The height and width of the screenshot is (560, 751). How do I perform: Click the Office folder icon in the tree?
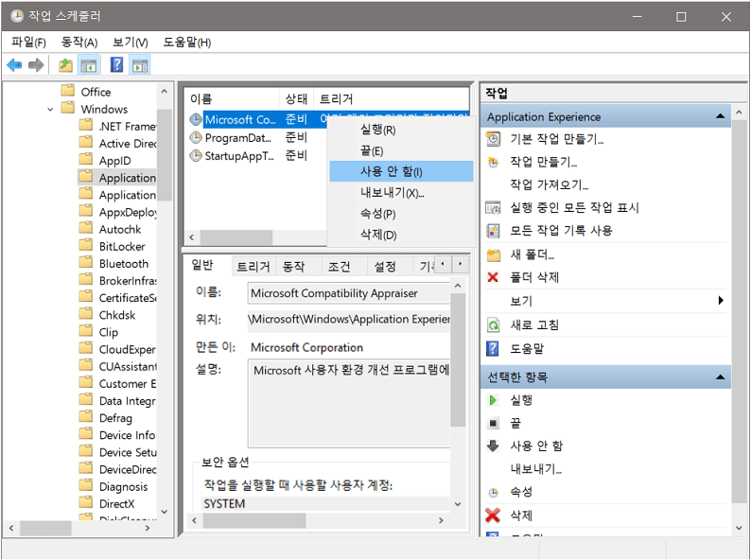[68, 90]
